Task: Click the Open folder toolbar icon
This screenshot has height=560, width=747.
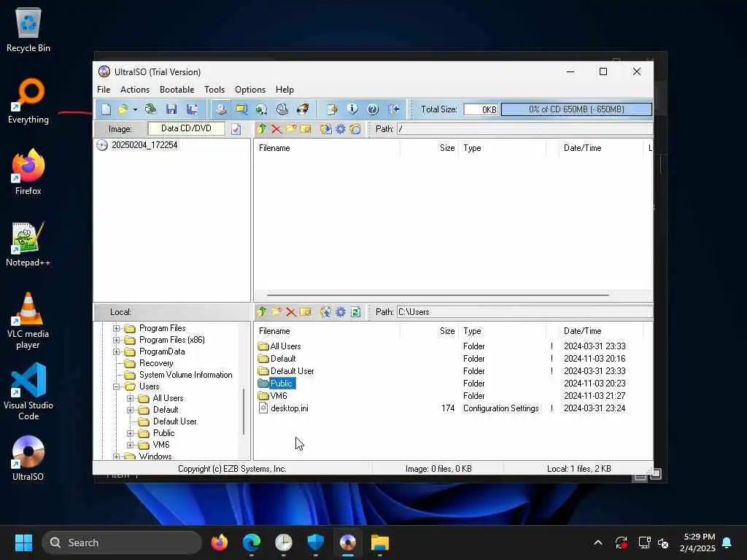Action: point(123,109)
